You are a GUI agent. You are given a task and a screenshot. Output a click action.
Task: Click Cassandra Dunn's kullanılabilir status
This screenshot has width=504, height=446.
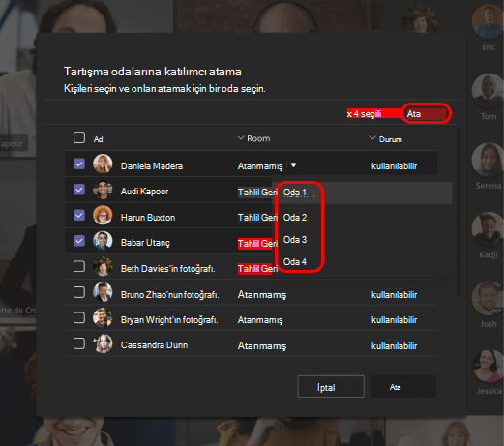(x=394, y=346)
